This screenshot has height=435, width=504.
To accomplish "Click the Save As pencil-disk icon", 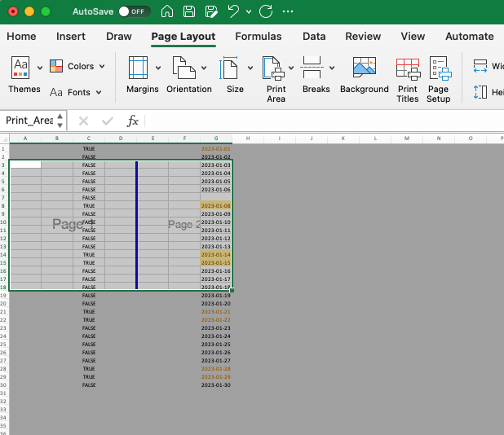I will pyautogui.click(x=211, y=11).
